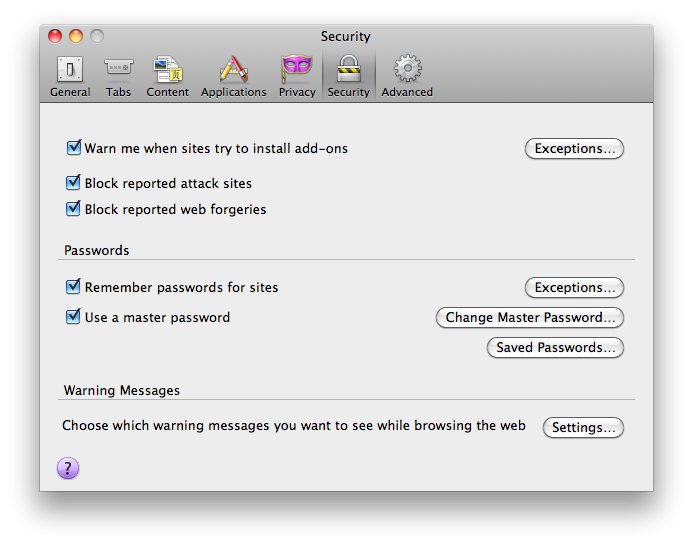This screenshot has height=546, width=693.
Task: Open the Advanced gear icon pane
Action: [x=407, y=69]
